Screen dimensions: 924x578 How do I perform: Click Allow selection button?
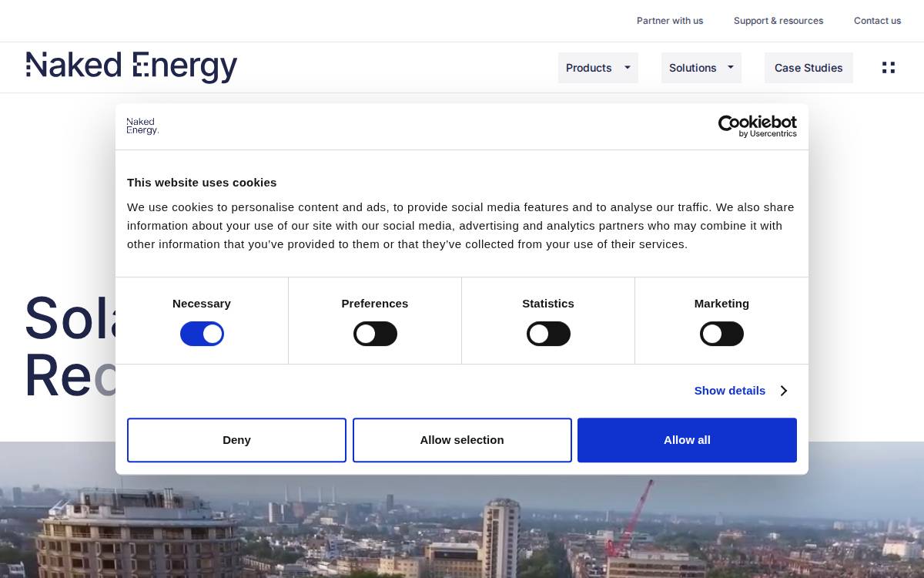point(462,440)
